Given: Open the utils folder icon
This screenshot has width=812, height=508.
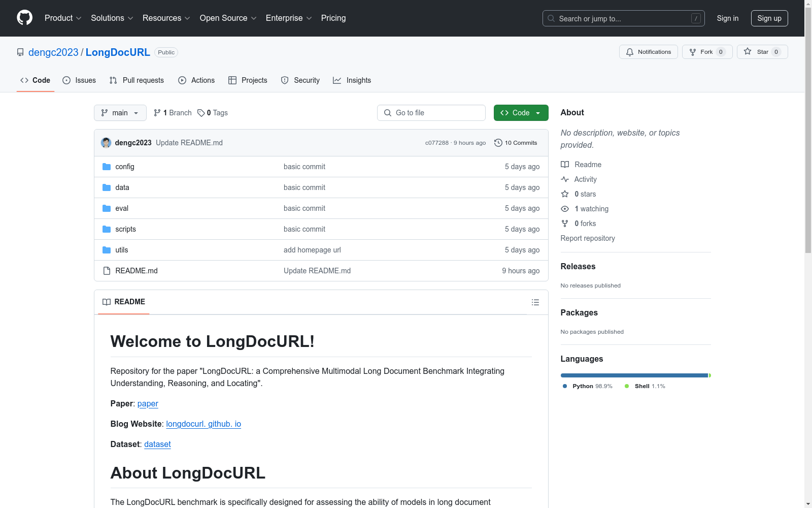Looking at the screenshot, I should click(107, 250).
